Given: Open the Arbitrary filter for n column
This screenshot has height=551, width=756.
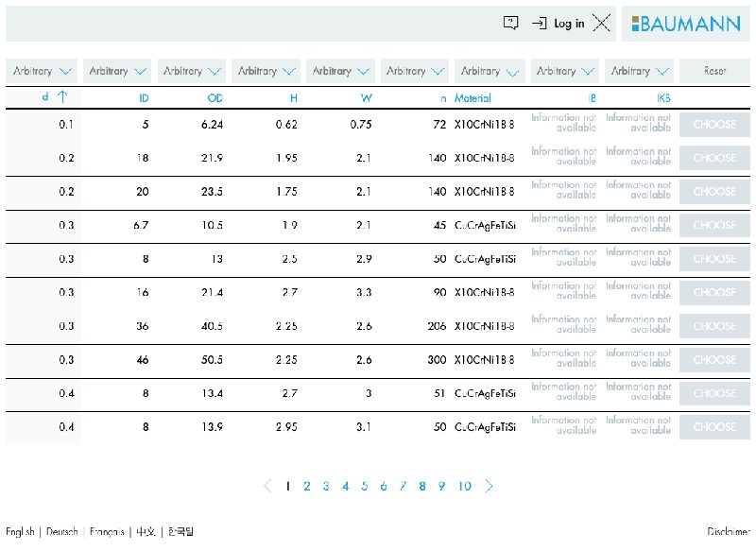Looking at the screenshot, I should tap(415, 71).
